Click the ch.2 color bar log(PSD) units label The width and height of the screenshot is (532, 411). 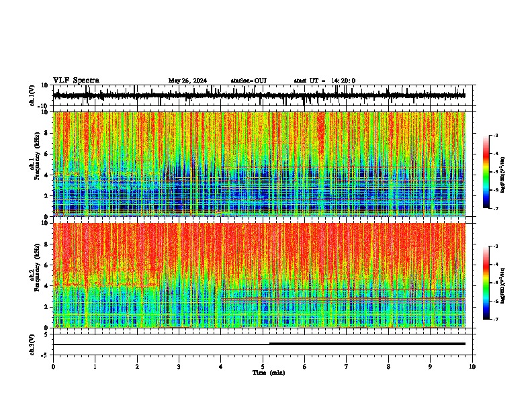tap(503, 285)
